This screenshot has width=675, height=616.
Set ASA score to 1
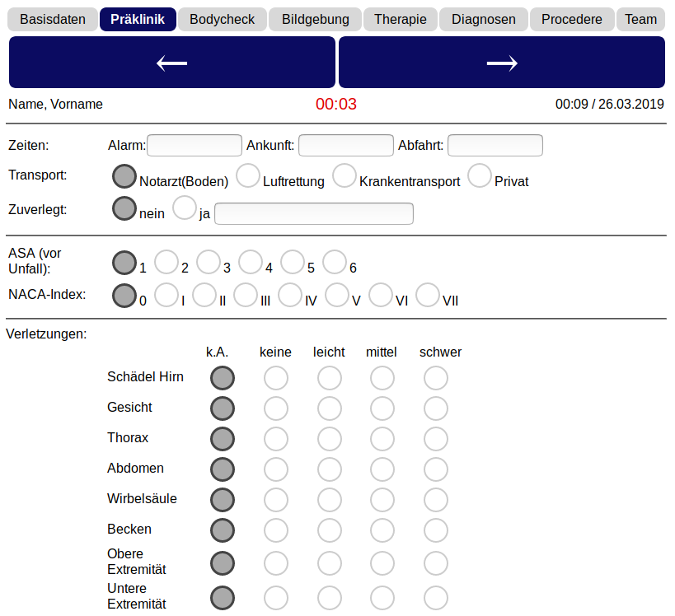pyautogui.click(x=124, y=263)
